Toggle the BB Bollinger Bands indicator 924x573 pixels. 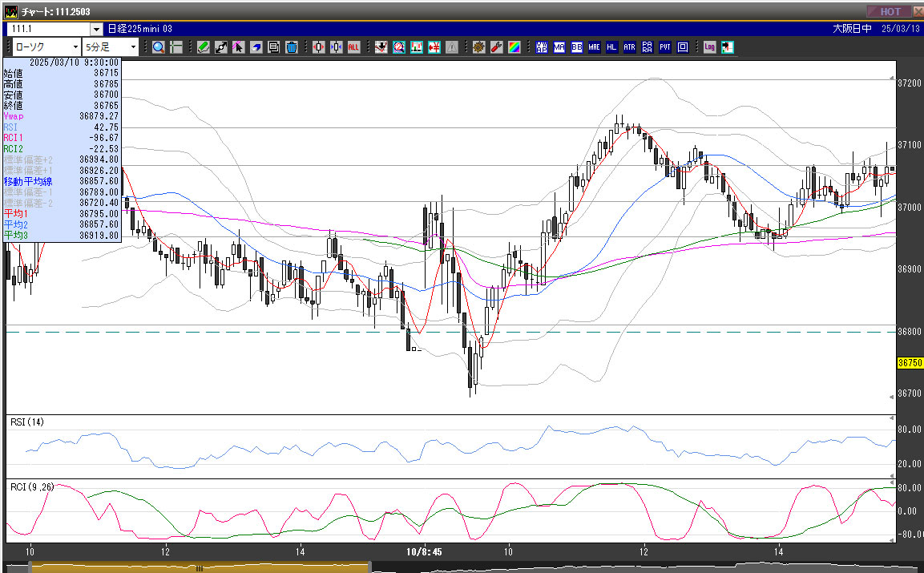click(577, 47)
